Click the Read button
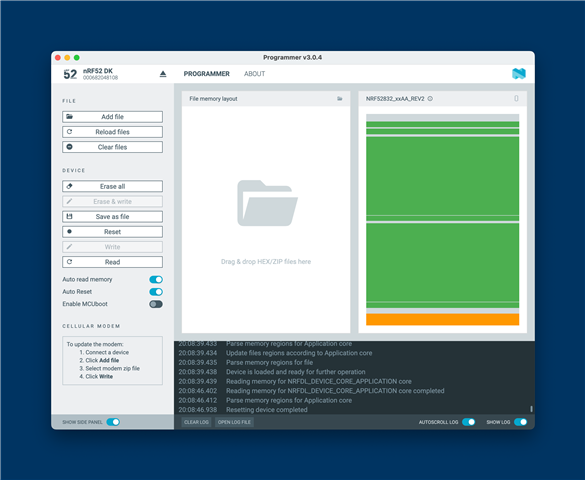585x480 pixels. (112, 262)
